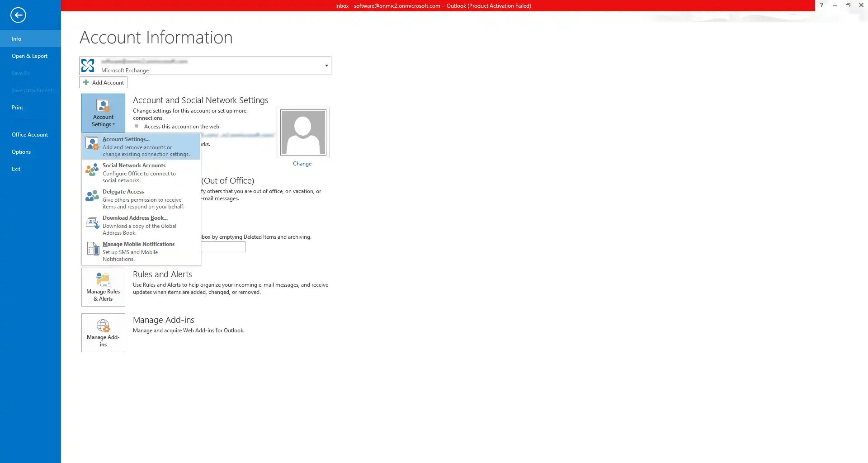Click the Download Address Book icon
This screenshot has height=463, width=868.
coord(92,222)
